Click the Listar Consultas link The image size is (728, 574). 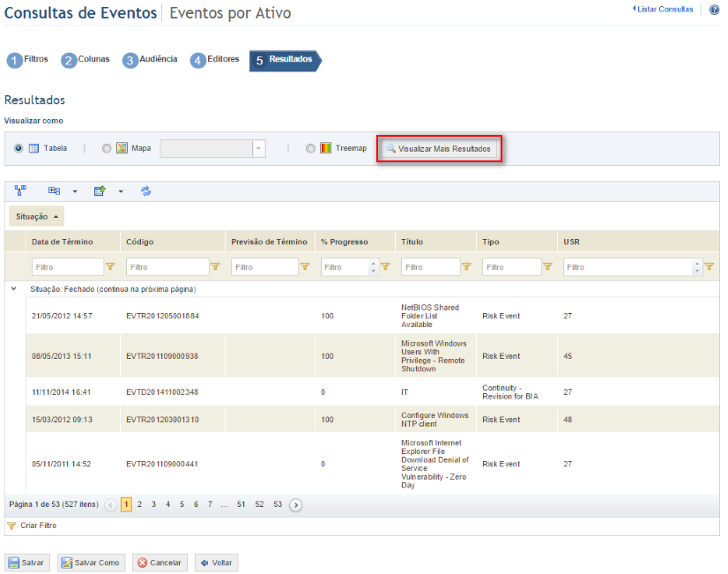663,10
